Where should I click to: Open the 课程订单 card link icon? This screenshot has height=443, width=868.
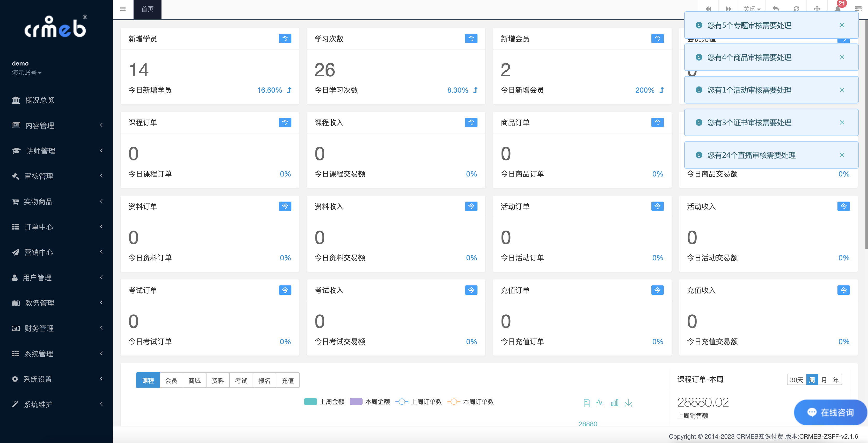pos(285,123)
